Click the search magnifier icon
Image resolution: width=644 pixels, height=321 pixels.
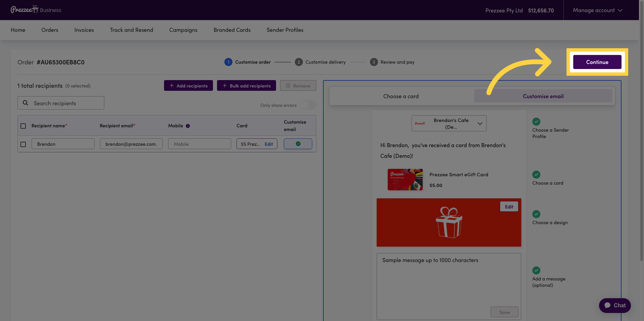[x=25, y=103]
